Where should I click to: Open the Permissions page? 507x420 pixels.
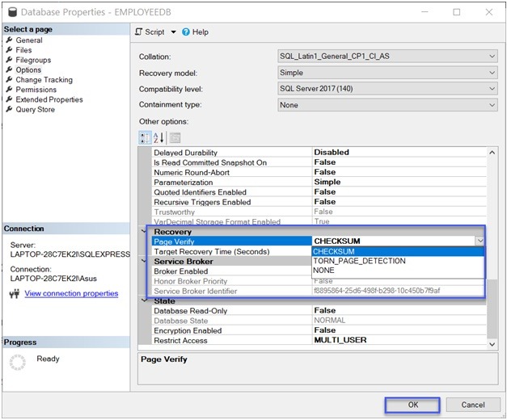coord(36,90)
